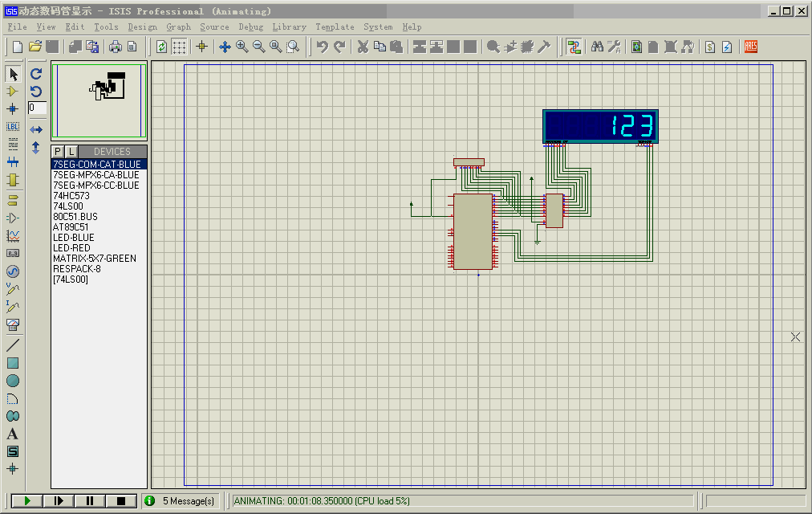Flip vertically with the Y-mirror icon
This screenshot has height=514, width=812.
click(36, 148)
